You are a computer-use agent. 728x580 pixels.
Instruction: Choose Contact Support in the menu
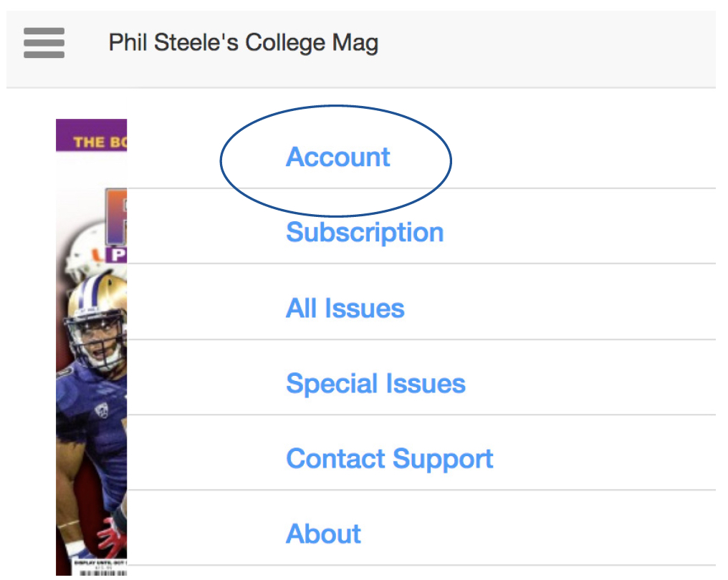(389, 458)
